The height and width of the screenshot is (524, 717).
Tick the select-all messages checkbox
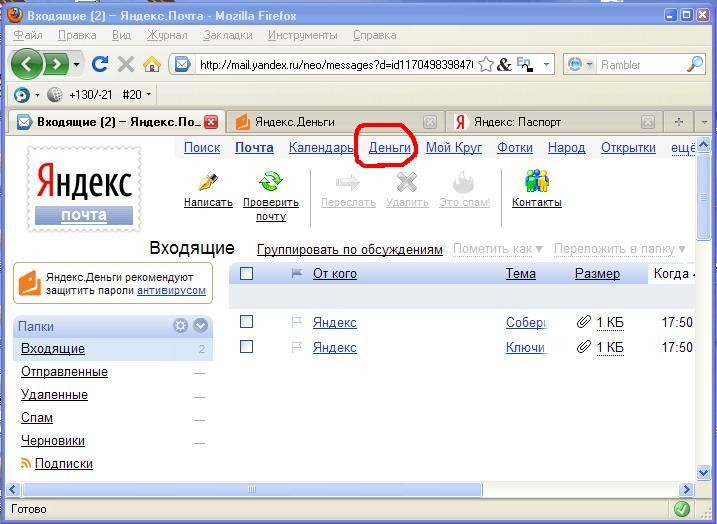[246, 273]
